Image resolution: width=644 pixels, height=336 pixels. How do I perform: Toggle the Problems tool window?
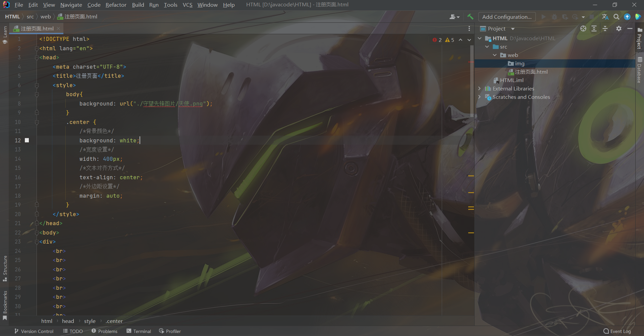(x=104, y=331)
